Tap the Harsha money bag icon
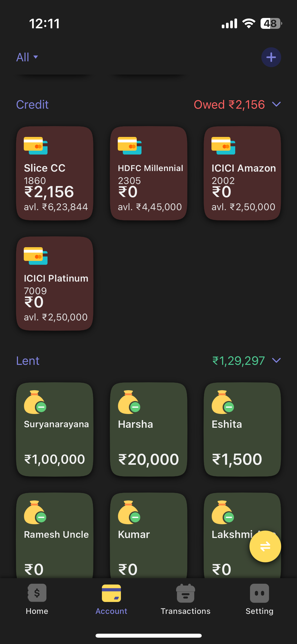This screenshot has width=297, height=644. pos(129,402)
